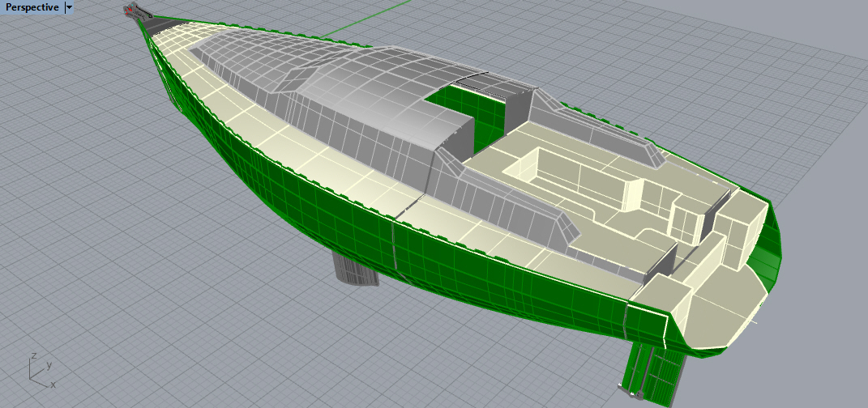The image size is (868, 408).
Task: Pick the bow fitting at the boat's tip
Action: click(135, 12)
